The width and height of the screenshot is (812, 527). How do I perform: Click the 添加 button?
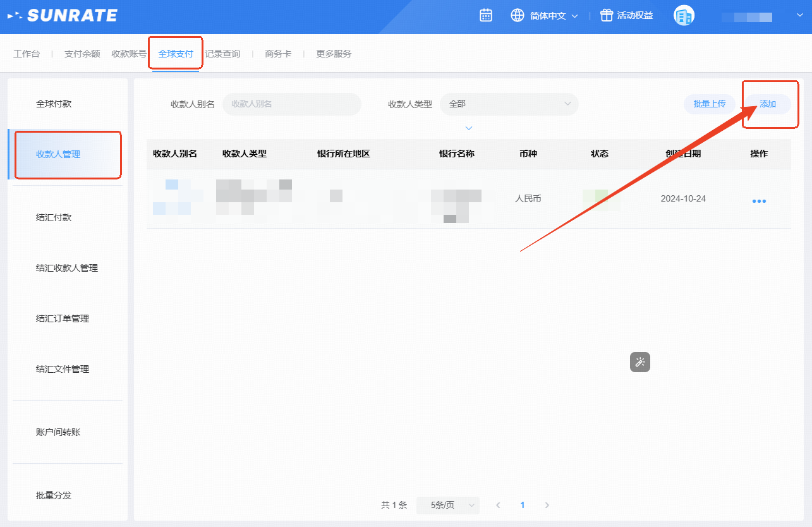767,104
